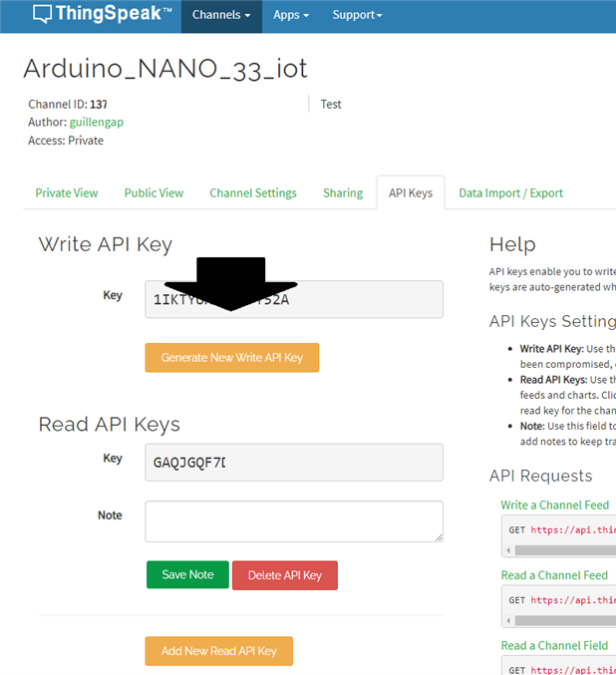Open the Apps dropdown menu
Screen dimensions: 616x675
tap(291, 16)
